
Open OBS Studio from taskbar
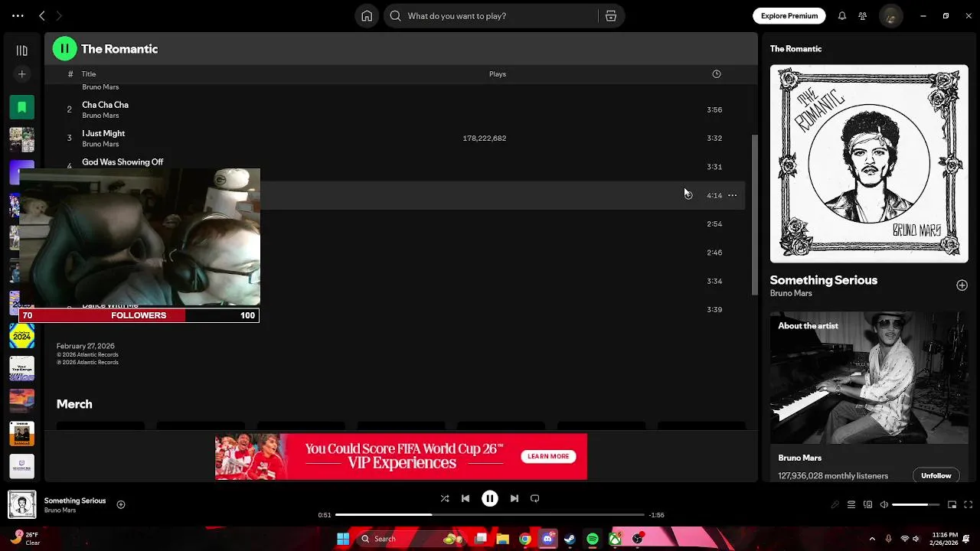(638, 539)
